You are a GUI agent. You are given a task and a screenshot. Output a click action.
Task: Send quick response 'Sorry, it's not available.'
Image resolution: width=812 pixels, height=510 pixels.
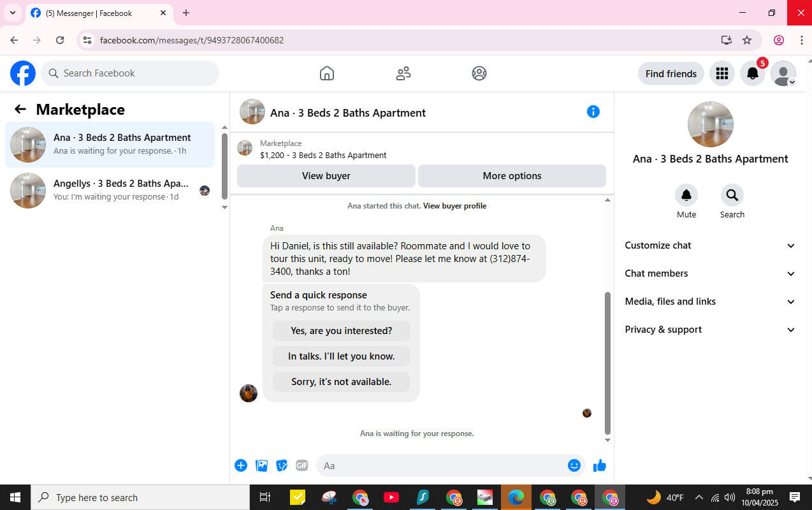pyautogui.click(x=342, y=382)
